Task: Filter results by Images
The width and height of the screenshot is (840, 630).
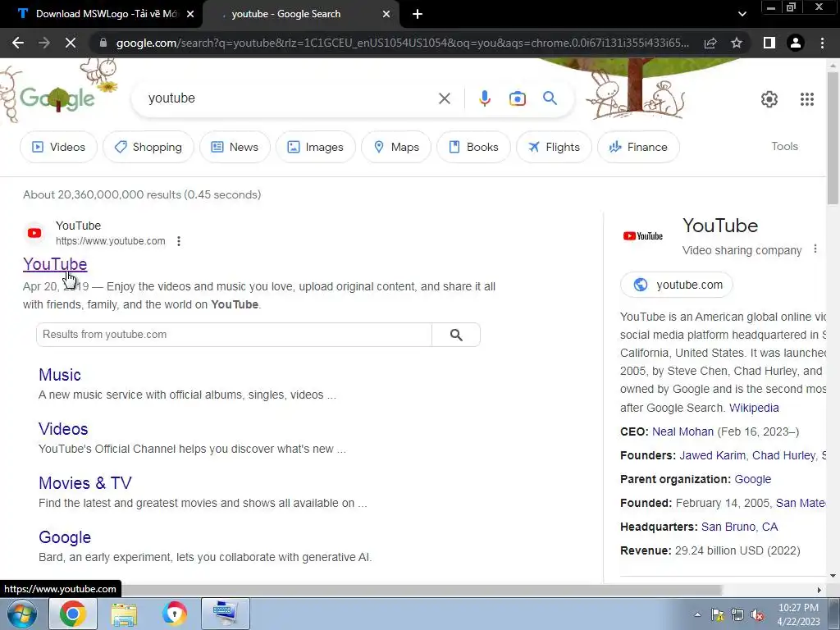Action: pyautogui.click(x=316, y=147)
